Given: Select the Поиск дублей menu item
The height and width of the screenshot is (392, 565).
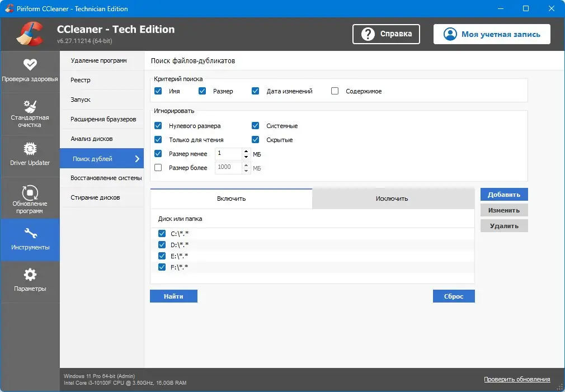Looking at the screenshot, I should (x=102, y=158).
